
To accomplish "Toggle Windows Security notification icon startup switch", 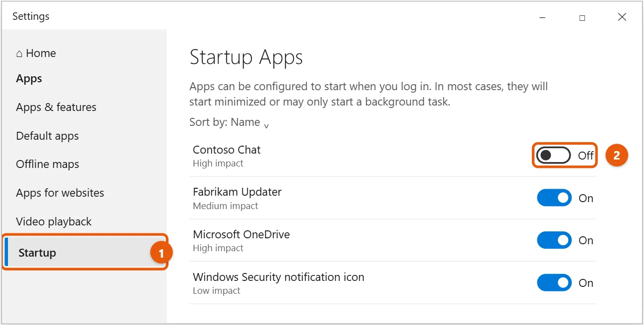I will click(x=554, y=282).
